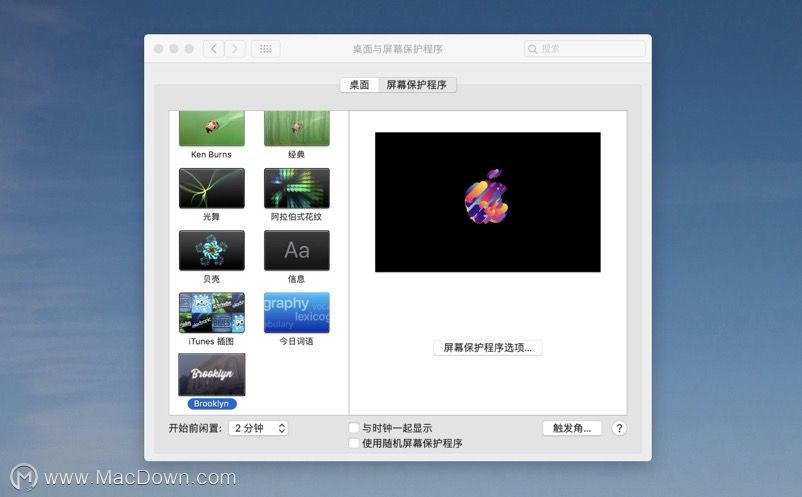Image resolution: width=802 pixels, height=497 pixels.
Task: Click the screen saver preview with Apple logo
Action: (487, 202)
